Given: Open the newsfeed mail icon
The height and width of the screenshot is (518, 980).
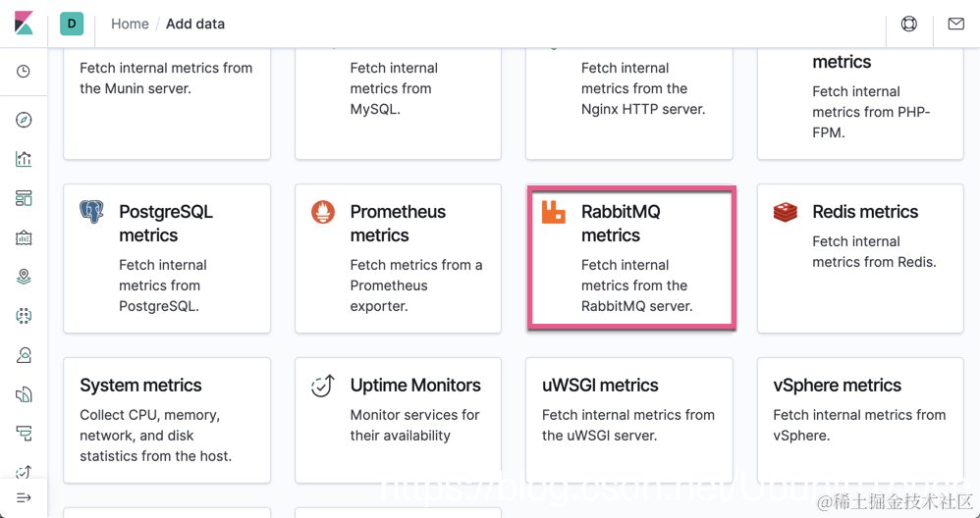Looking at the screenshot, I should tap(955, 24).
